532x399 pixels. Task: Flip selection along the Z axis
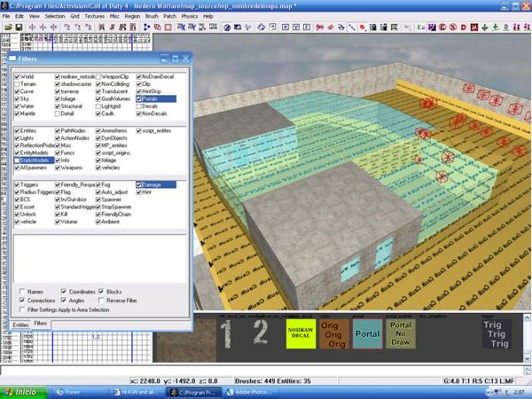click(53, 27)
